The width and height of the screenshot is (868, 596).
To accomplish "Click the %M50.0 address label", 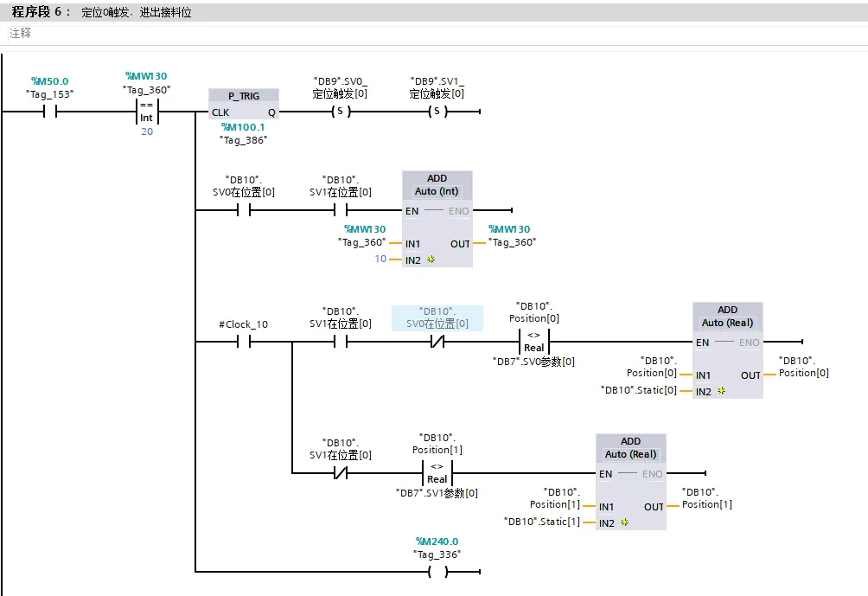I will point(50,81).
